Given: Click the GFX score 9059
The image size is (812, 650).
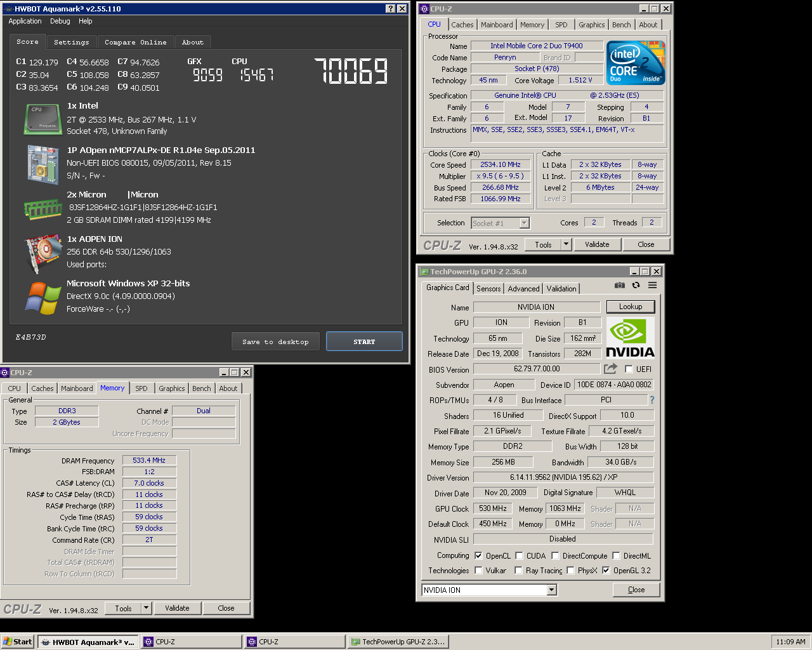Looking at the screenshot, I should coord(207,75).
